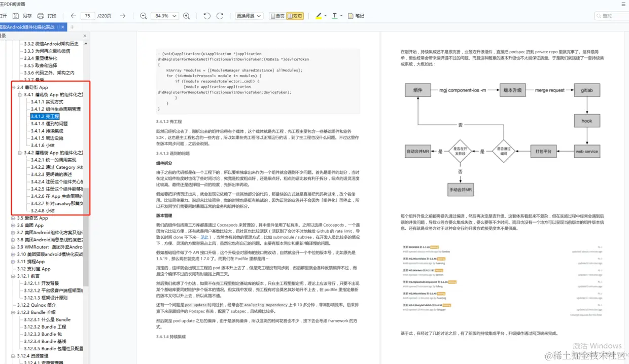The height and width of the screenshot is (364, 629).
Task: Click the gitlab box in flowchart
Action: 586,90
